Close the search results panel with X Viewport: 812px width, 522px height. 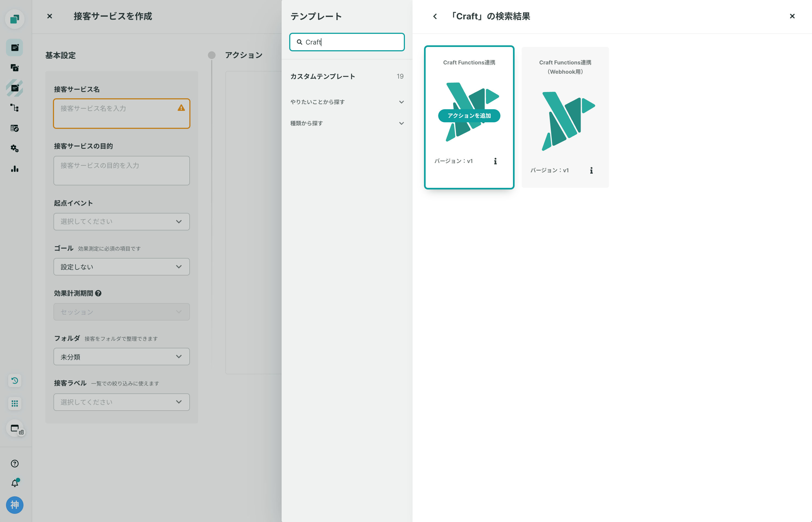pos(792,16)
